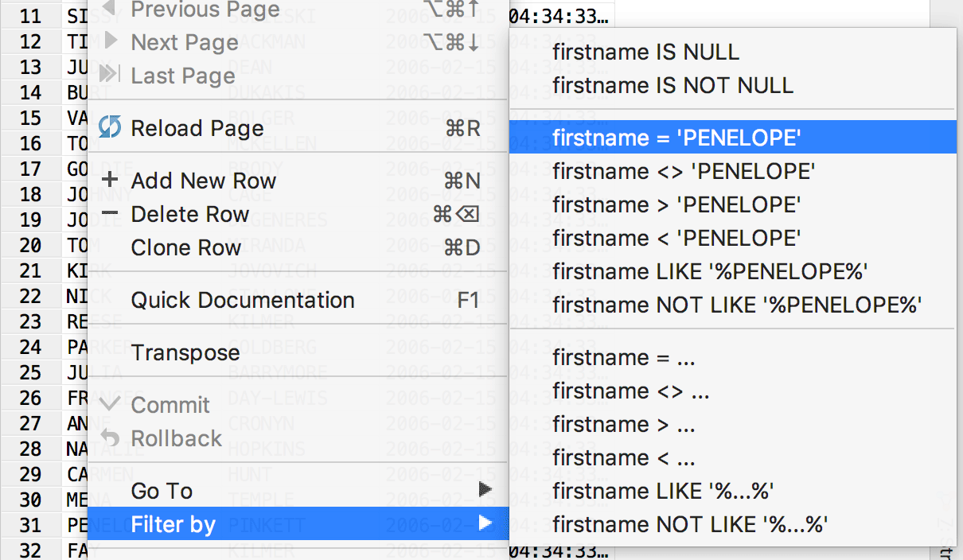Click the minus icon beside Delete Row
Image resolution: width=963 pixels, height=560 pixels.
point(111,213)
